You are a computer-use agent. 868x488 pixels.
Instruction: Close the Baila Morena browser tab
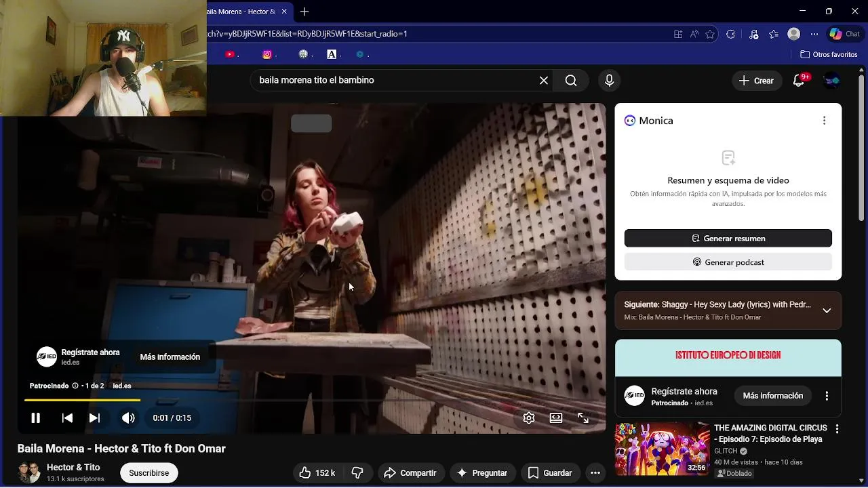284,12
